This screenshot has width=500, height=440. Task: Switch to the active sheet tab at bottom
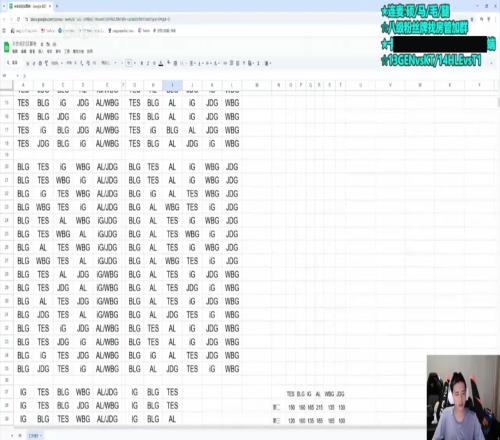pos(35,435)
